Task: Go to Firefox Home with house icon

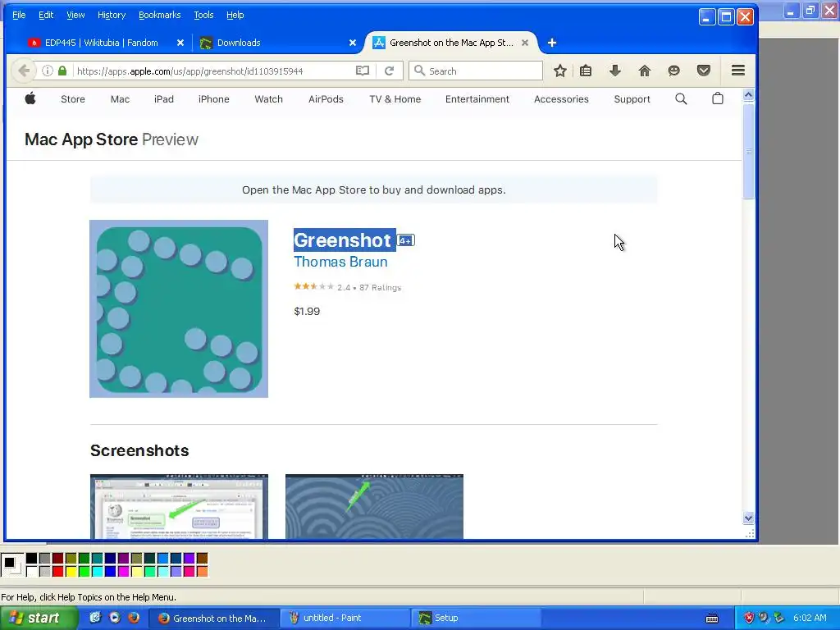Action: pos(645,71)
